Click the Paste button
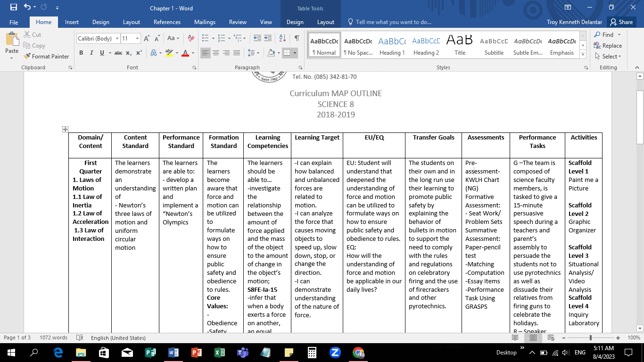Image resolution: width=644 pixels, height=362 pixels. click(x=12, y=46)
